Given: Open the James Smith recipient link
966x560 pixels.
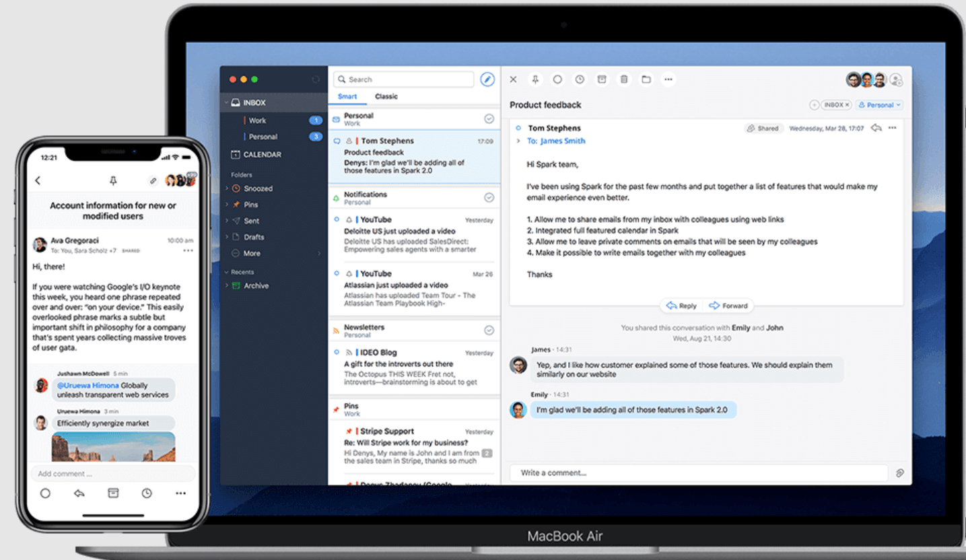Looking at the screenshot, I should [x=563, y=141].
